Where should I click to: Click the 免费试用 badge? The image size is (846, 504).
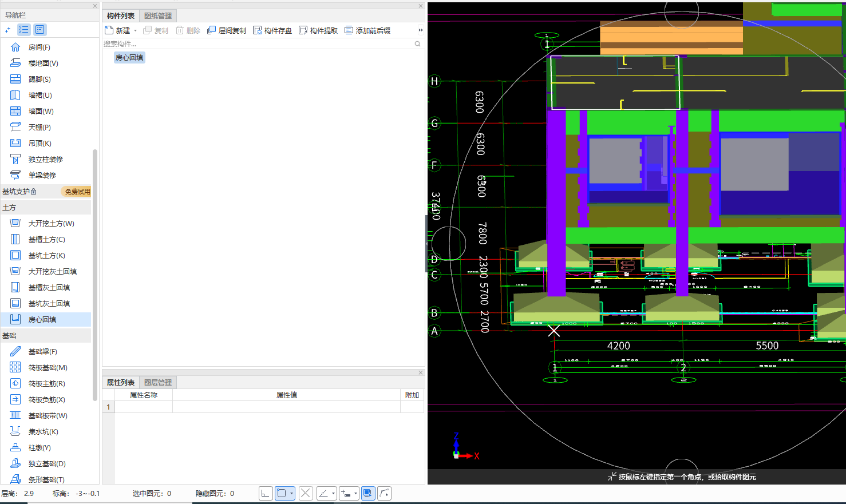77,192
